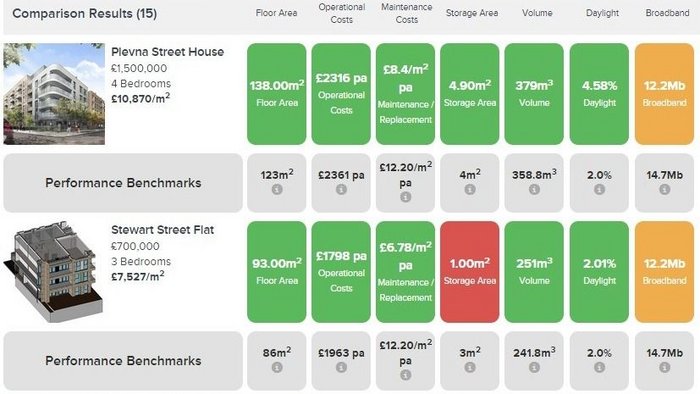
Task: Click info icon under 86m² floor area benchmark
Action: click(277, 368)
